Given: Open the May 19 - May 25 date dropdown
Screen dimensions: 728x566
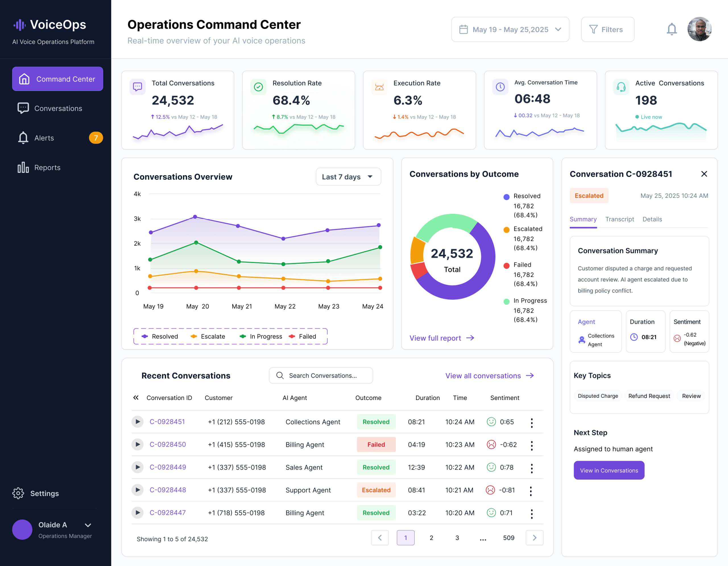Looking at the screenshot, I should tap(510, 29).
